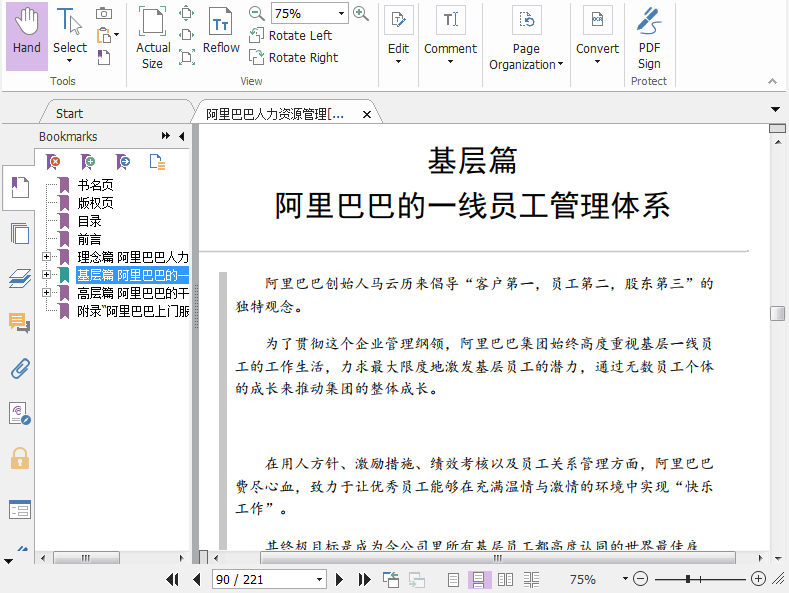Image resolution: width=789 pixels, height=593 pixels.
Task: Enable Reflow view
Action: coord(221,30)
